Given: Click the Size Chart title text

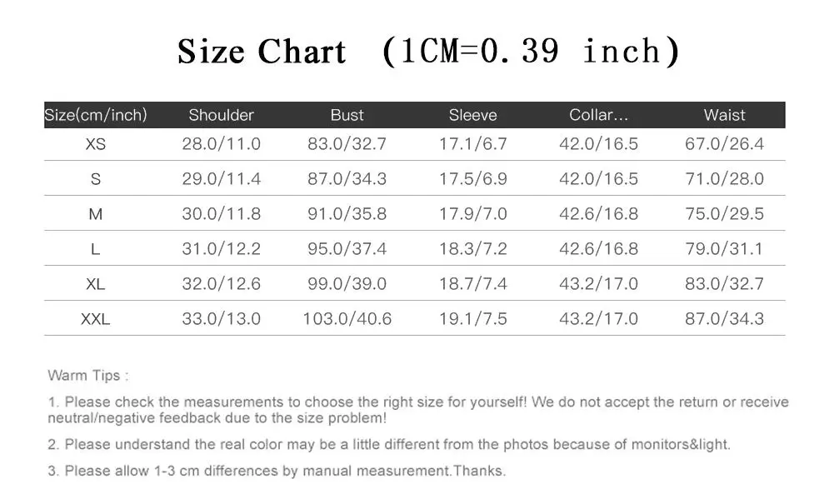Looking at the screenshot, I should tap(262, 52).
